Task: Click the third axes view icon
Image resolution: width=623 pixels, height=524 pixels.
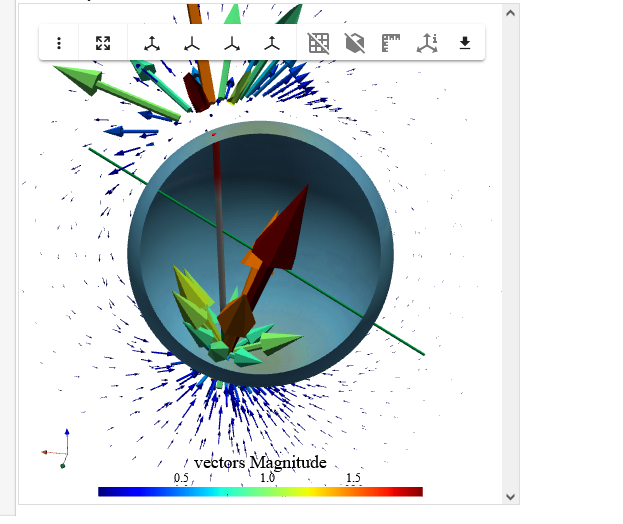Action: click(232, 43)
